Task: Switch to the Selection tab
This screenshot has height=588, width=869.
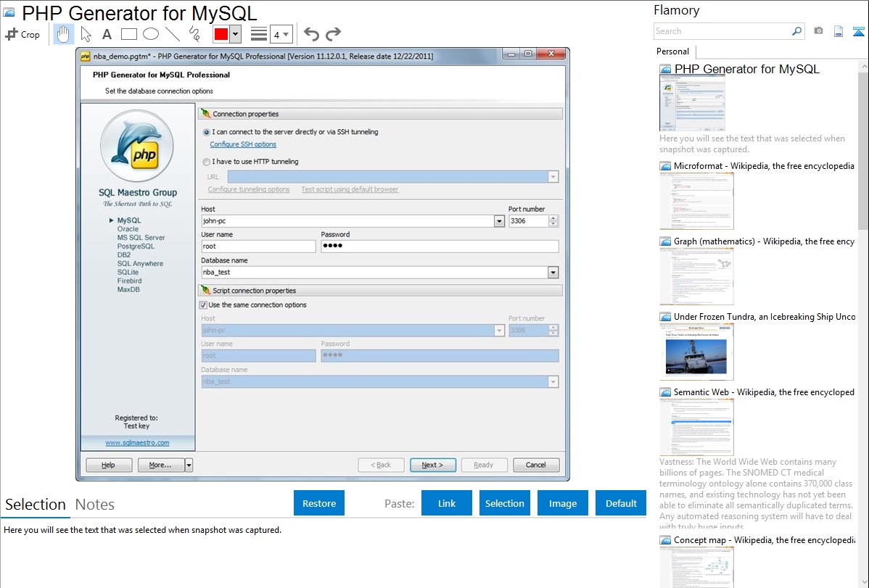Action: 36,505
